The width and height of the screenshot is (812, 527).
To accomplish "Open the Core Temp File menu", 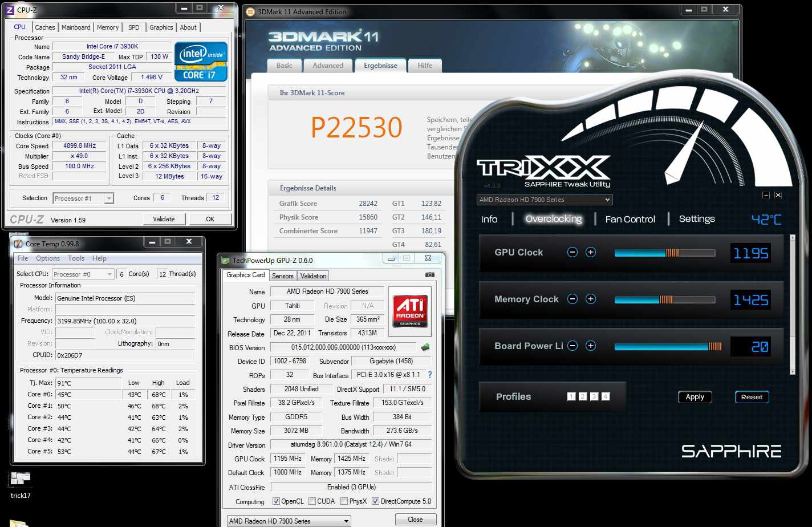I will (x=23, y=258).
